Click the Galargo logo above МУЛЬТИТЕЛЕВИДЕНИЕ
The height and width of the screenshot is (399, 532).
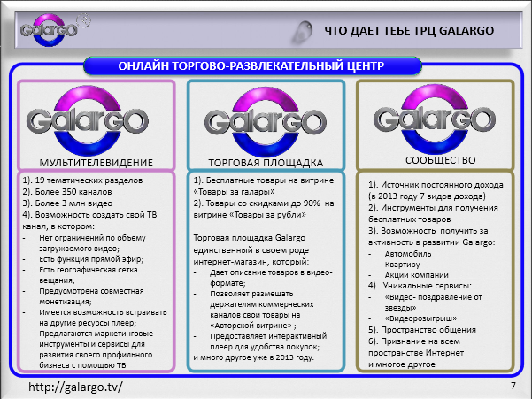coord(88,120)
